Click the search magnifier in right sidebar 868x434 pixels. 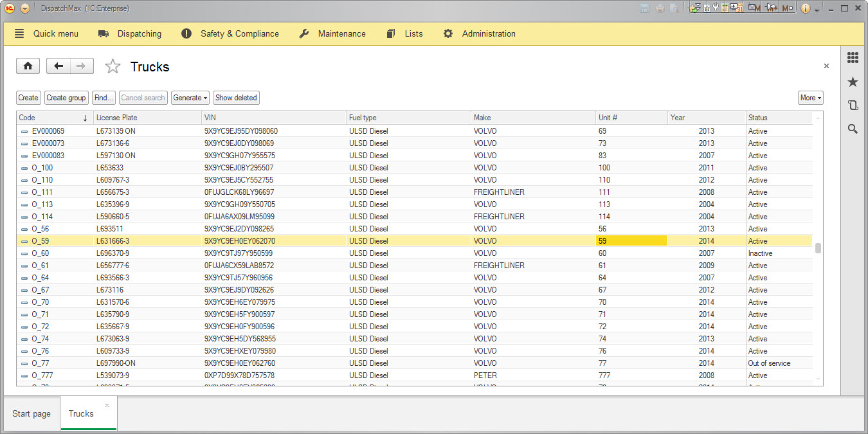[853, 129]
